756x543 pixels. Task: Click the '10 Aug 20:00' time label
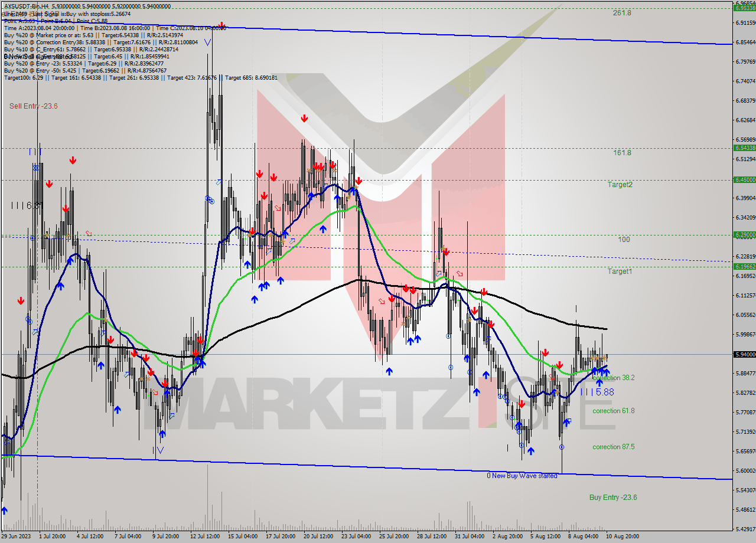(621, 537)
